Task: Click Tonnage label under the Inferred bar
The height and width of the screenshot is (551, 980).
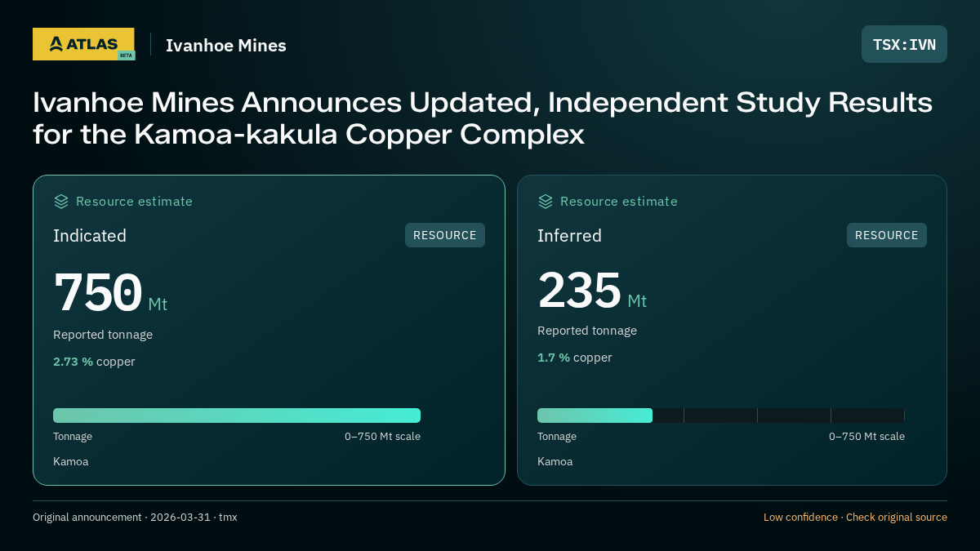Action: (x=557, y=437)
